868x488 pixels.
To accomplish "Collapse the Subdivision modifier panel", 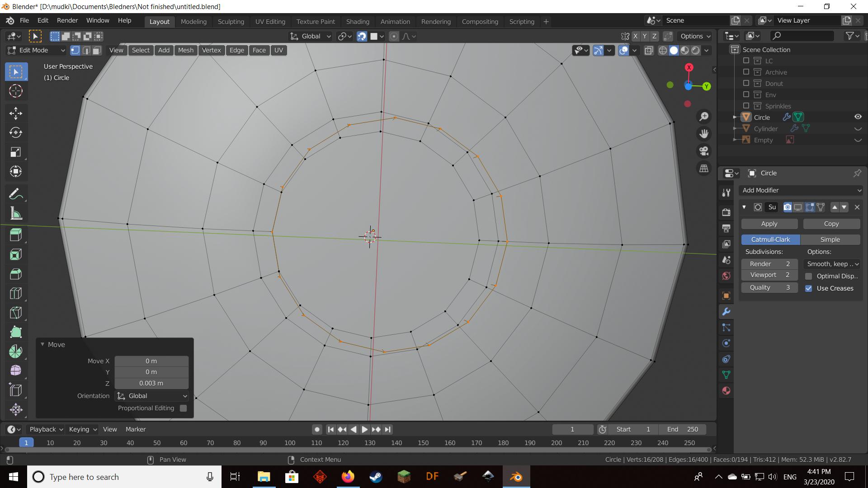I will tap(744, 207).
